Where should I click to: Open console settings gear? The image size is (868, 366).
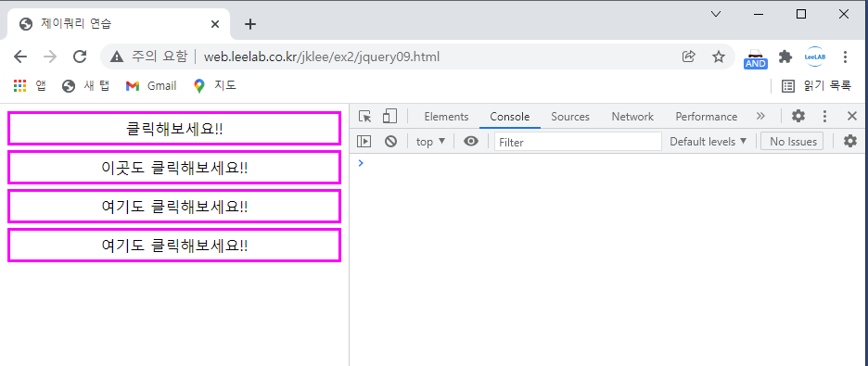(850, 141)
